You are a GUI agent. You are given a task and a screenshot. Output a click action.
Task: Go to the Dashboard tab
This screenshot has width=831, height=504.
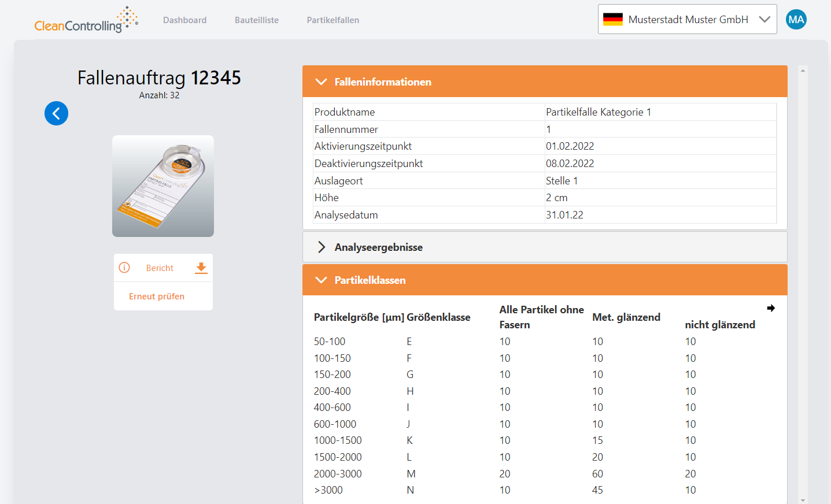point(184,20)
